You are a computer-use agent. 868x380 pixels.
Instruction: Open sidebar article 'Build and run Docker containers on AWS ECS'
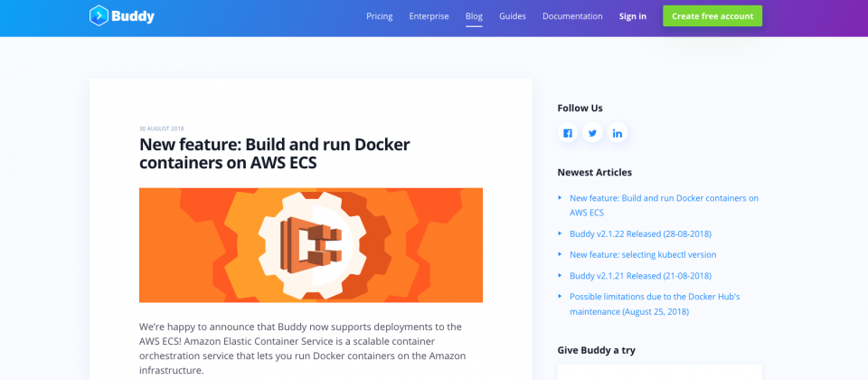coord(664,205)
